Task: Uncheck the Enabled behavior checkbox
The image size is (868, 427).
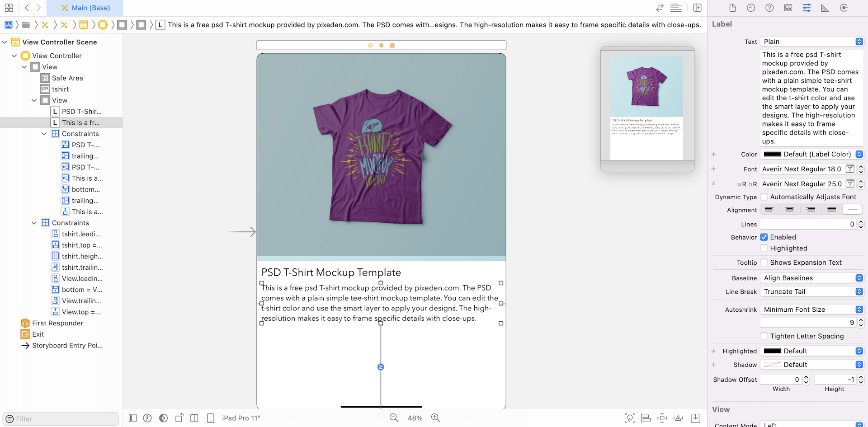Action: pos(764,237)
